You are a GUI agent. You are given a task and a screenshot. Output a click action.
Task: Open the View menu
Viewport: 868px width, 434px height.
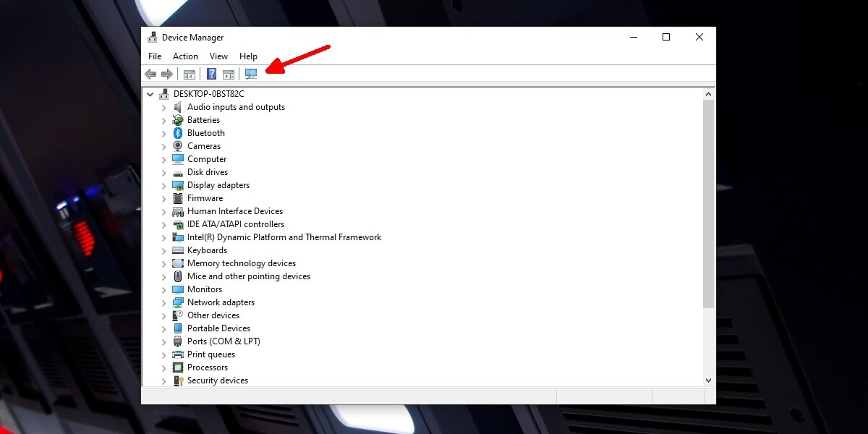218,56
